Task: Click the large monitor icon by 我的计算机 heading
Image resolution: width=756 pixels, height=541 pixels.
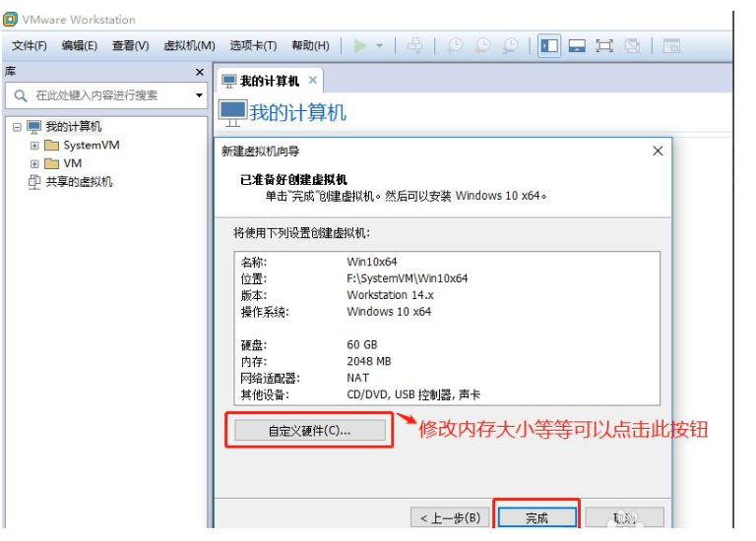Action: [x=233, y=112]
